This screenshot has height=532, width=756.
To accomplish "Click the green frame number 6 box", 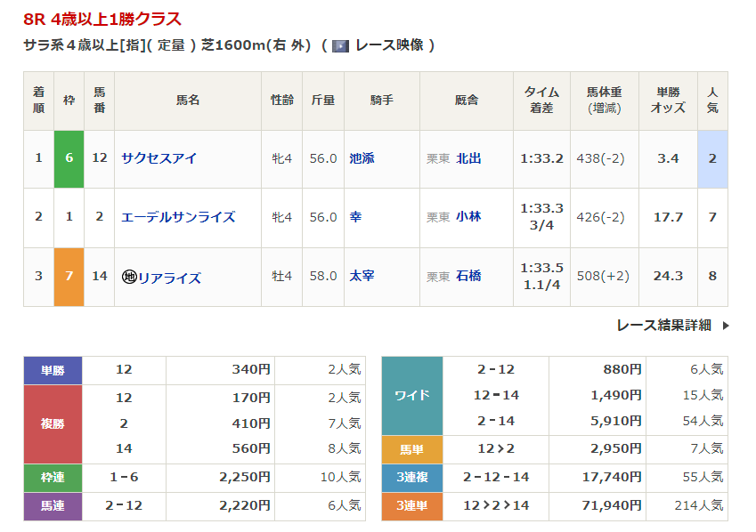I will 69,158.
